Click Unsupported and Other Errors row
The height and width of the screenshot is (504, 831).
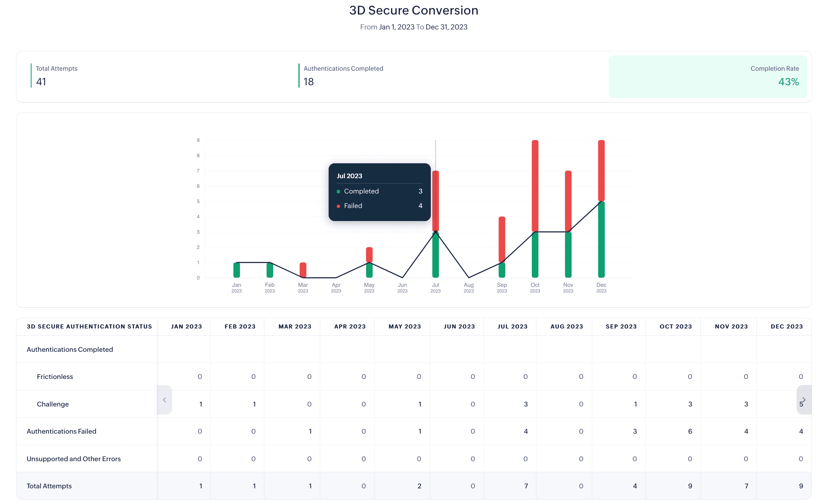click(x=74, y=459)
